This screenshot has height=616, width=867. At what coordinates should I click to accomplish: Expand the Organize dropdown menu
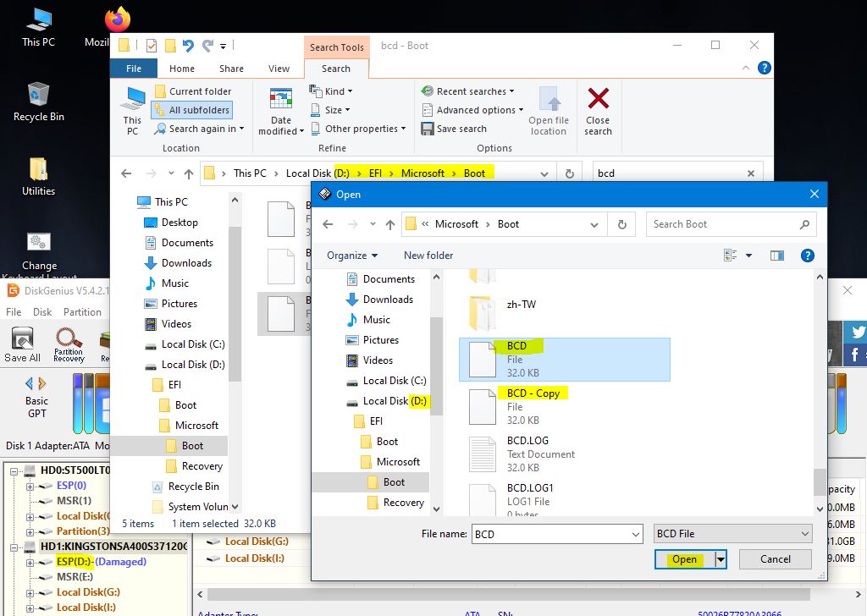351,256
